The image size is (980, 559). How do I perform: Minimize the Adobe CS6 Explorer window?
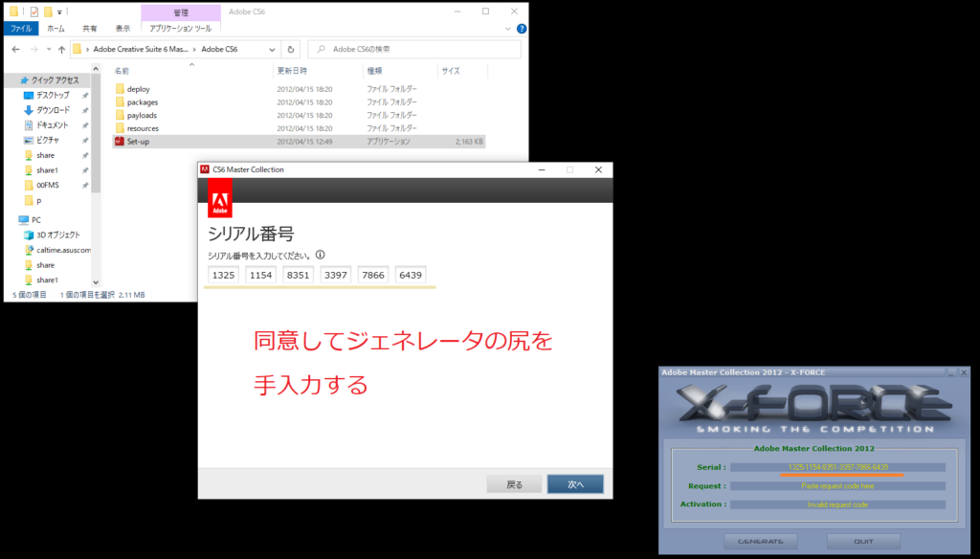(x=457, y=11)
